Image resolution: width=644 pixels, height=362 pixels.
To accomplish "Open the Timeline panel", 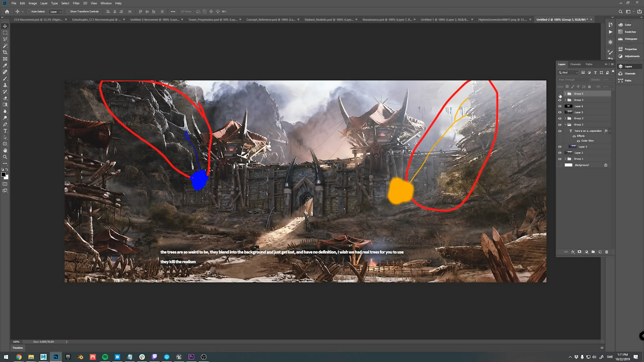I will click(18, 348).
